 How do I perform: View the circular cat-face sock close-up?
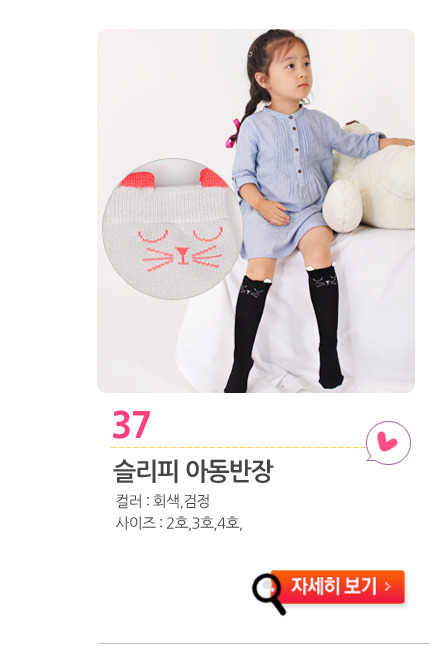(172, 229)
